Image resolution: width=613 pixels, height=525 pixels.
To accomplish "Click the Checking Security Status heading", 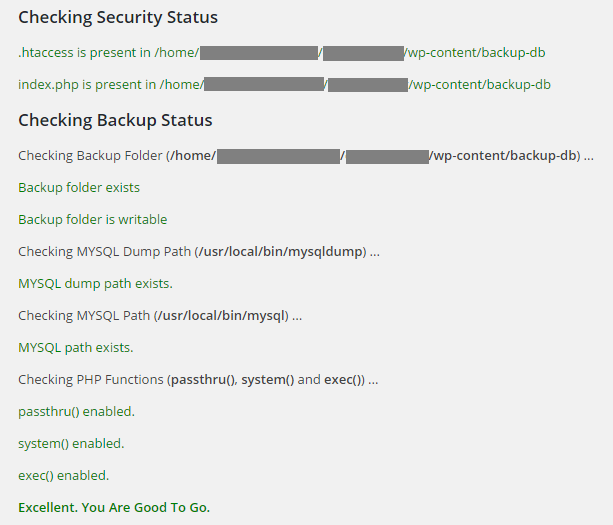I will pyautogui.click(x=118, y=18).
